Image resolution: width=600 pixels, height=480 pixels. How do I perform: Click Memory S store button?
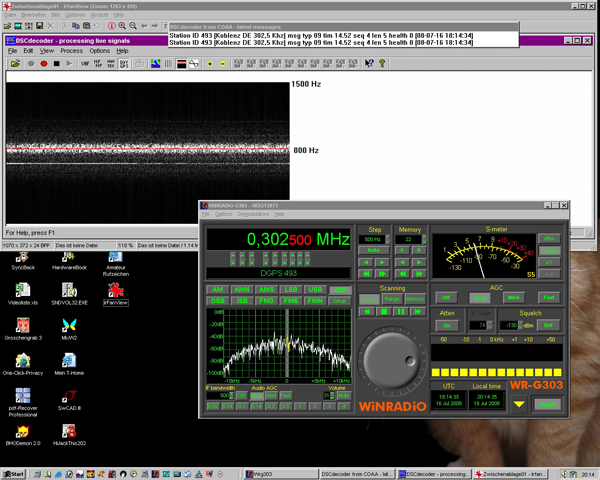click(x=402, y=250)
